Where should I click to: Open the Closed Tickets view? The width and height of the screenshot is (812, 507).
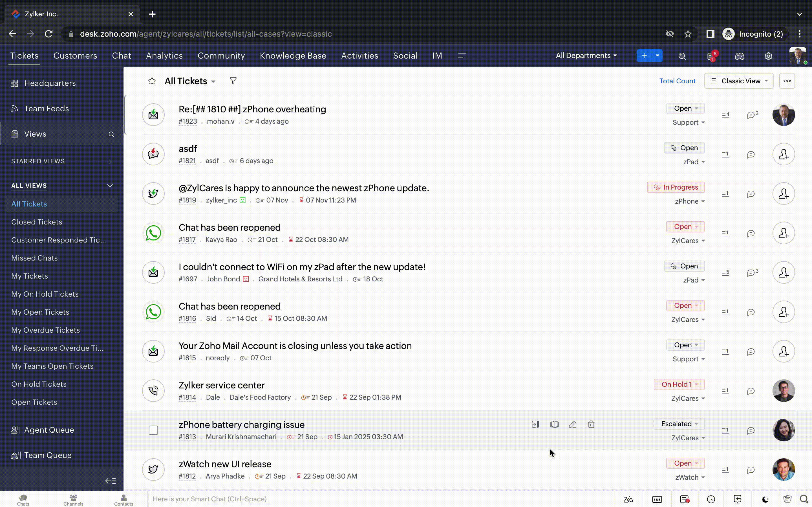point(37,222)
